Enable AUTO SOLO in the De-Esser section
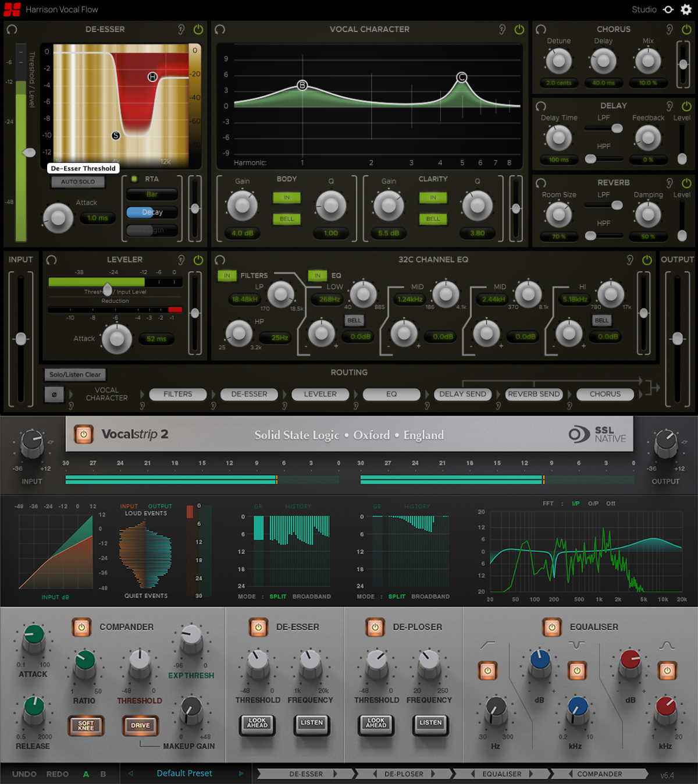The height and width of the screenshot is (784, 698). [79, 182]
